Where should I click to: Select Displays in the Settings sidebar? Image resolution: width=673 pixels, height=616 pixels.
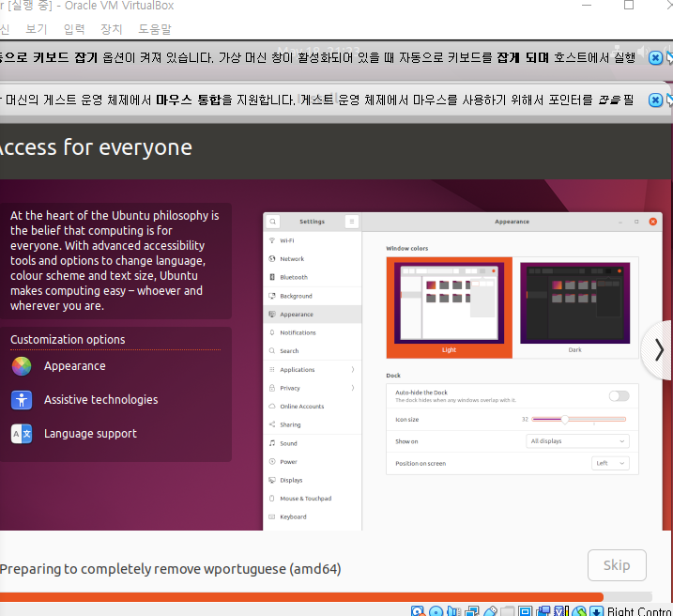[312, 480]
